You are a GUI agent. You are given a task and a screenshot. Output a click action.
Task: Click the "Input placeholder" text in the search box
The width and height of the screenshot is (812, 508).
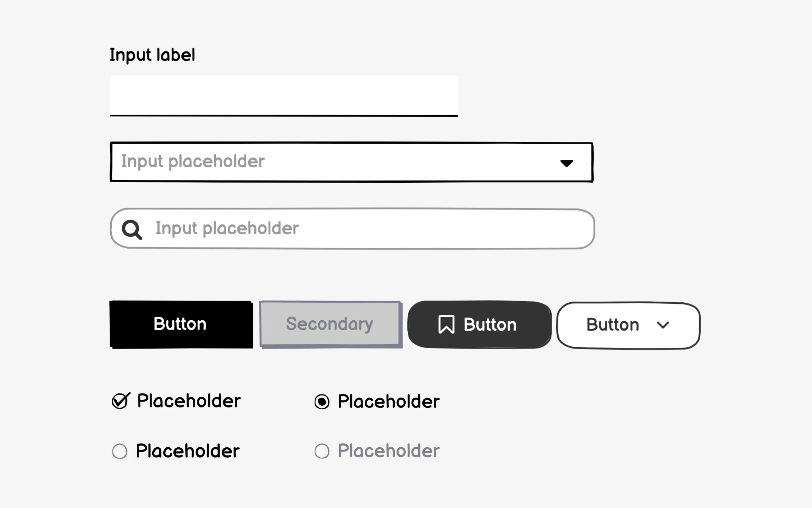pos(227,229)
